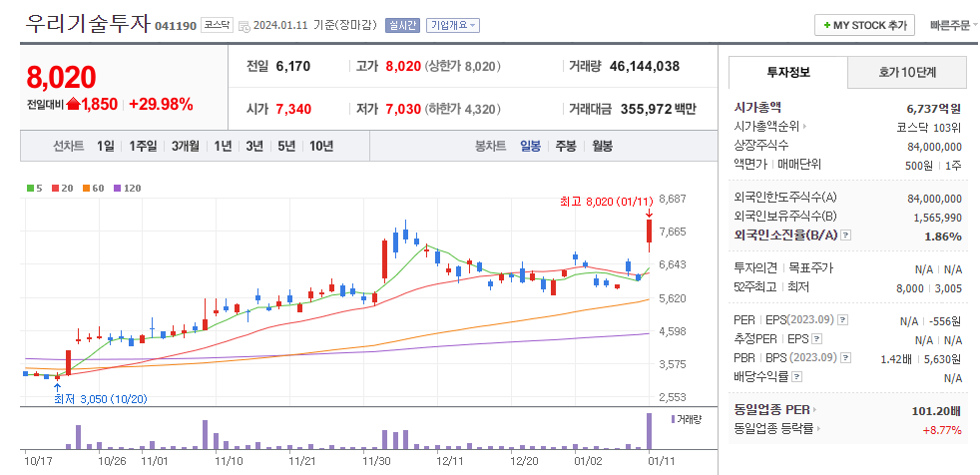980x475 pixels.
Task: Click the 동일업종 PER value 101.20배
Action: [936, 410]
